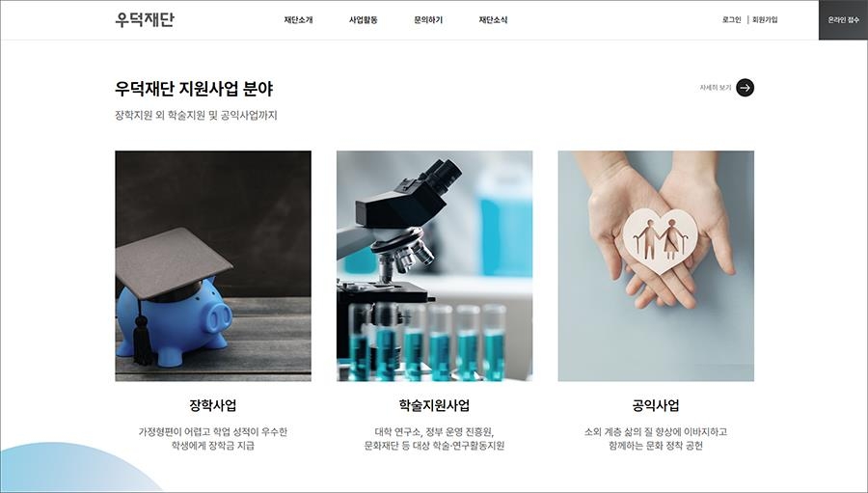Screen dimensions: 868x493
Task: Select the 공익사업 card title
Action: pyautogui.click(x=656, y=405)
